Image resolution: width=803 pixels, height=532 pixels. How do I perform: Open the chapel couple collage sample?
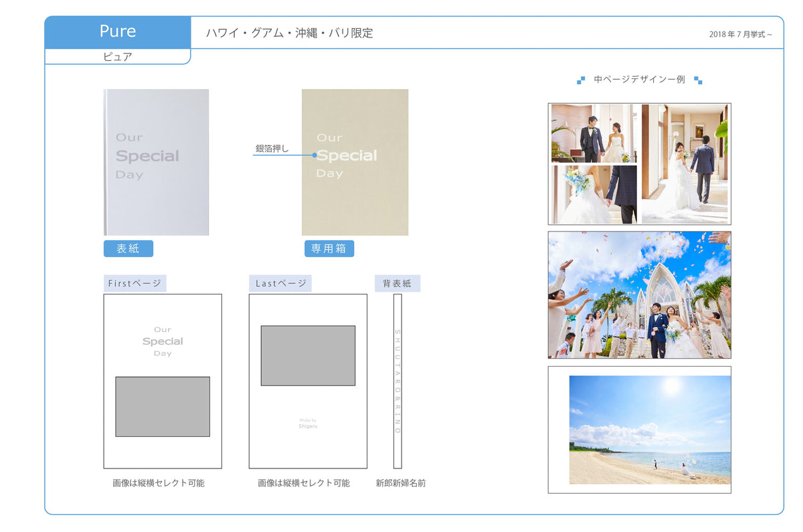click(x=639, y=164)
